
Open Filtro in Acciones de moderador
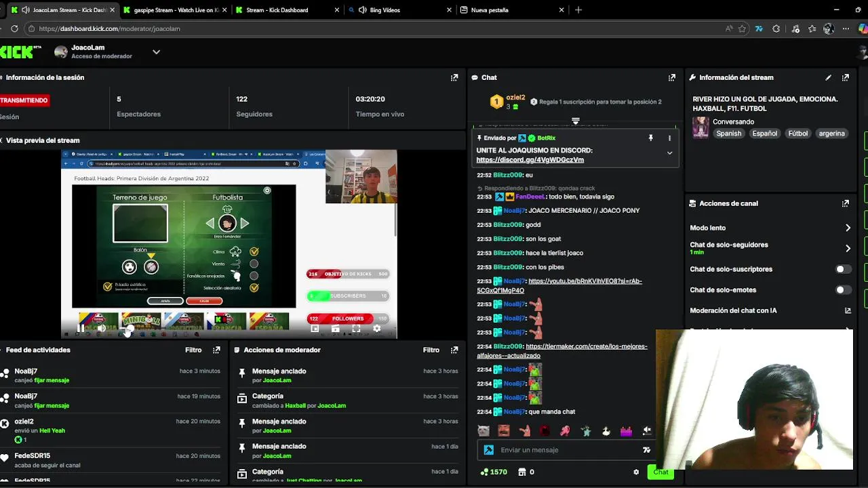coord(431,350)
